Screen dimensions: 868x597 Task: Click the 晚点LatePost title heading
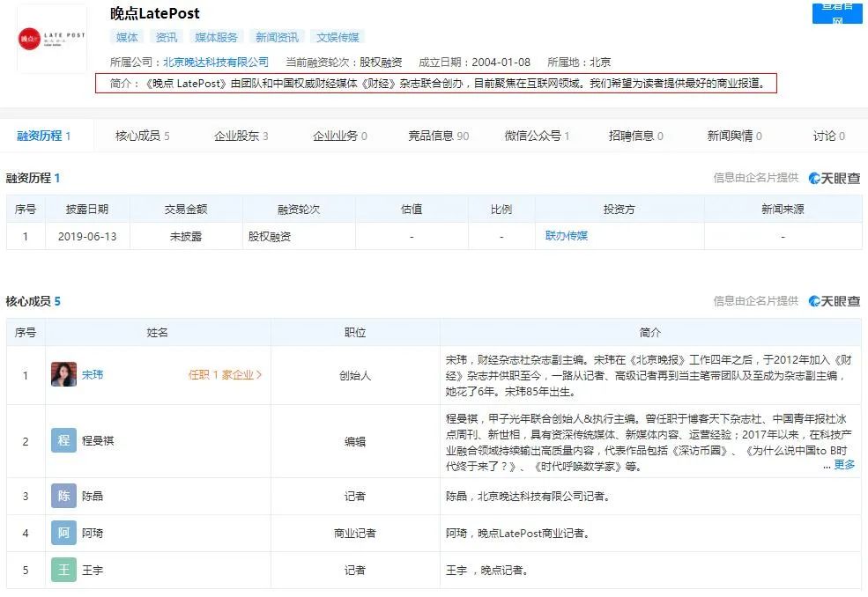(155, 13)
